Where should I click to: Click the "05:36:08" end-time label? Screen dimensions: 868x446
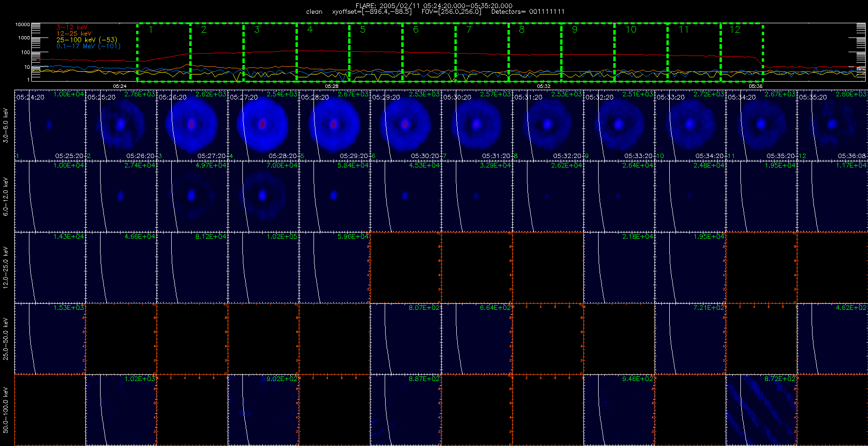click(x=852, y=156)
